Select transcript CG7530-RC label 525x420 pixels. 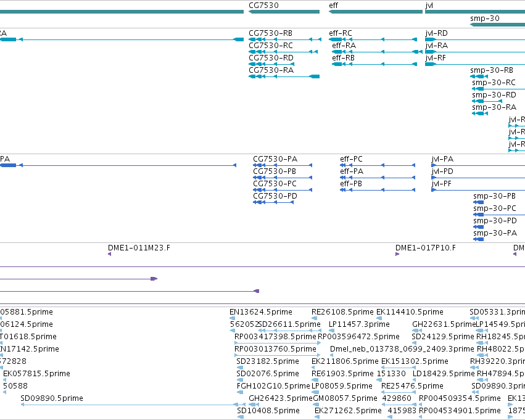271,46
